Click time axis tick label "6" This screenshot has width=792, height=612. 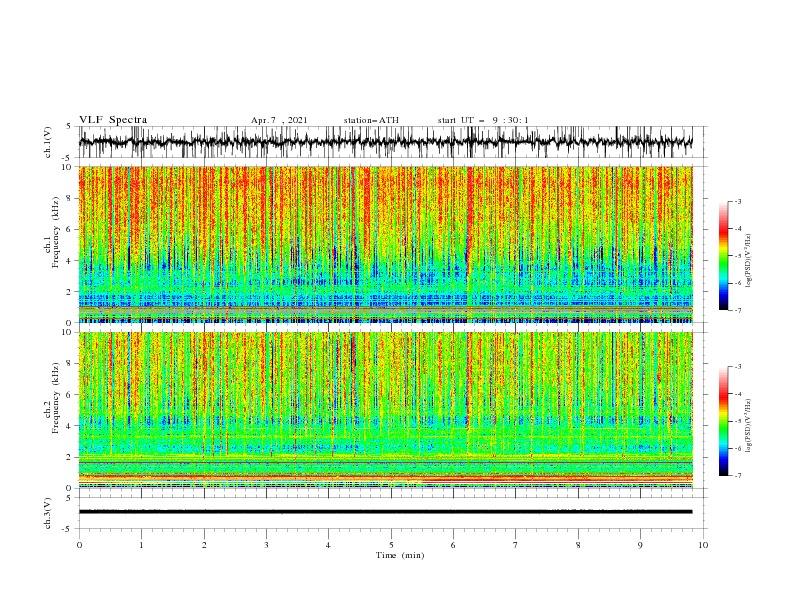pyautogui.click(x=453, y=545)
